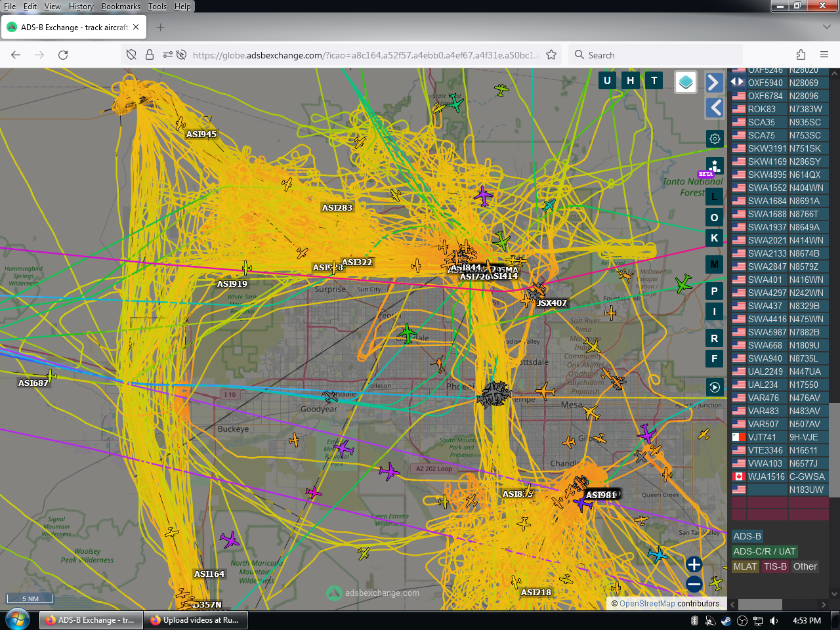The height and width of the screenshot is (630, 840).
Task: Zoom in with the map plus button
Action: [x=694, y=564]
